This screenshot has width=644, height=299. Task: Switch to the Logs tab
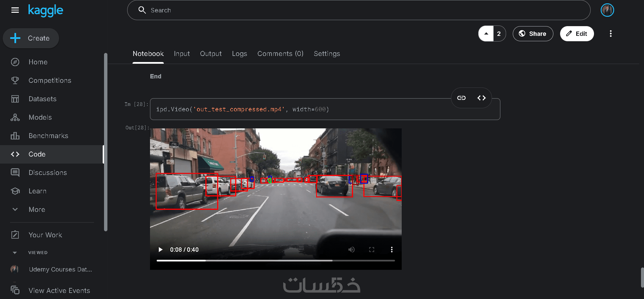click(239, 54)
